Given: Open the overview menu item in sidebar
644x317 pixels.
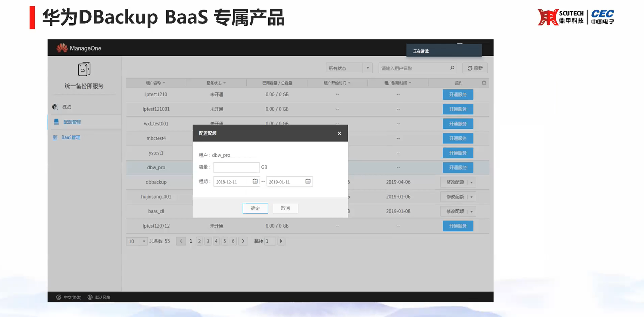Looking at the screenshot, I should [x=66, y=107].
